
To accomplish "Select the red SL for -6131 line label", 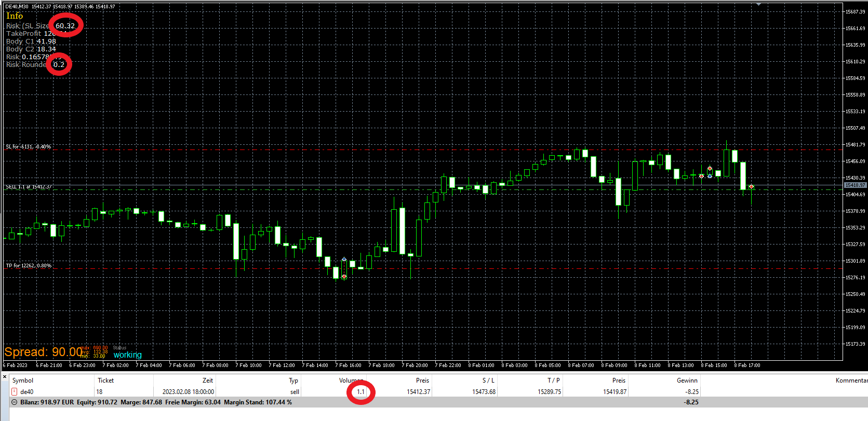I will tap(29, 147).
